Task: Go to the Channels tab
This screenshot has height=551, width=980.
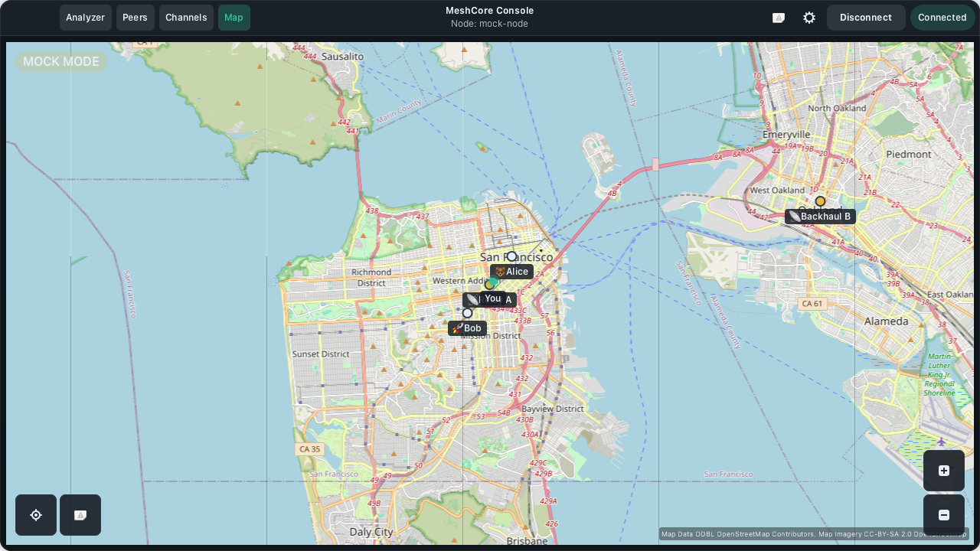Action: coord(186,18)
